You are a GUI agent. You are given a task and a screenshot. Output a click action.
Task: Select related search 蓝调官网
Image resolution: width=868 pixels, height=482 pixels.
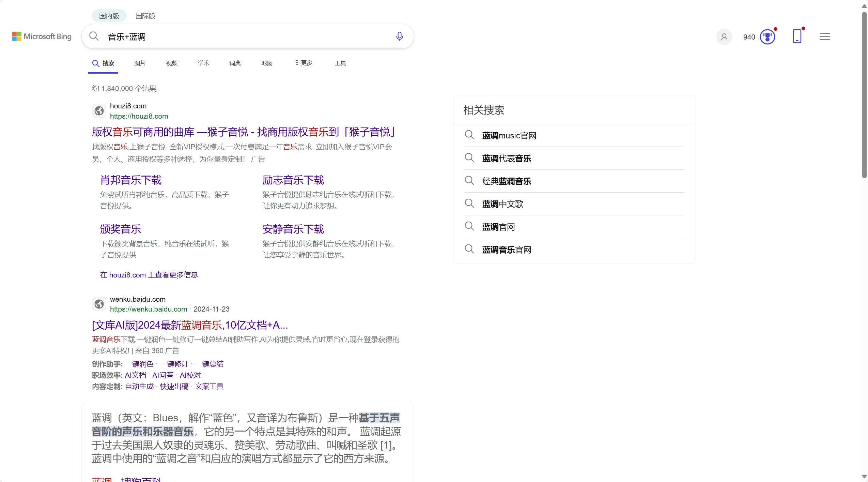(x=574, y=227)
